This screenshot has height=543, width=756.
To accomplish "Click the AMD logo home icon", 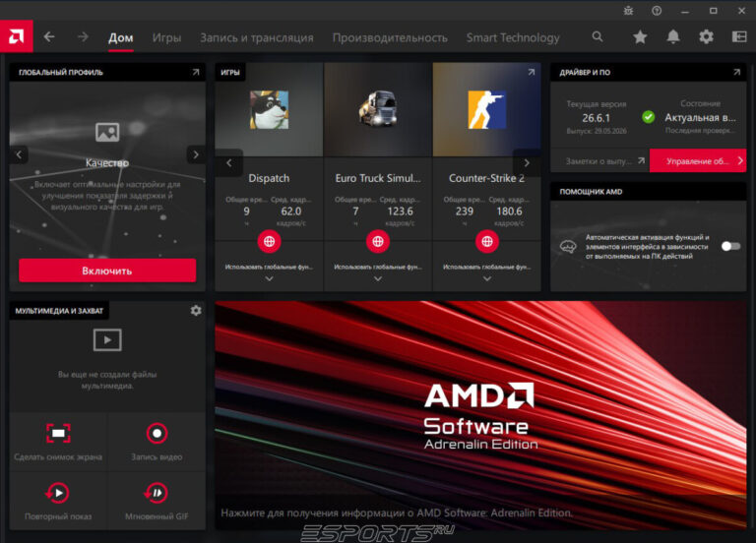I will 16,36.
